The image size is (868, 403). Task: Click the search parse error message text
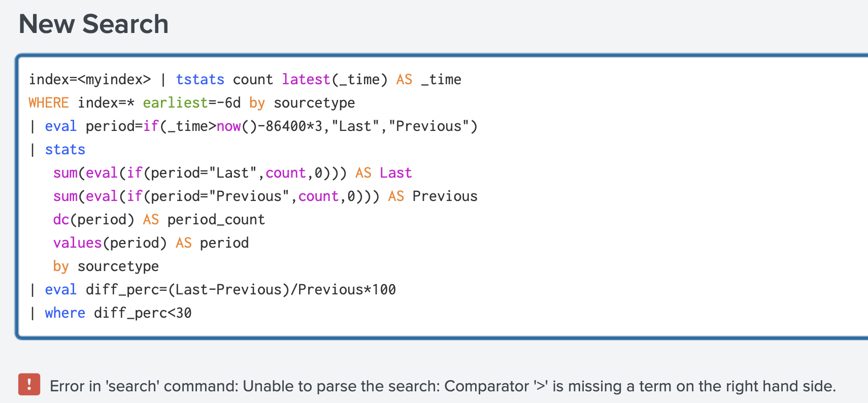[x=443, y=386]
